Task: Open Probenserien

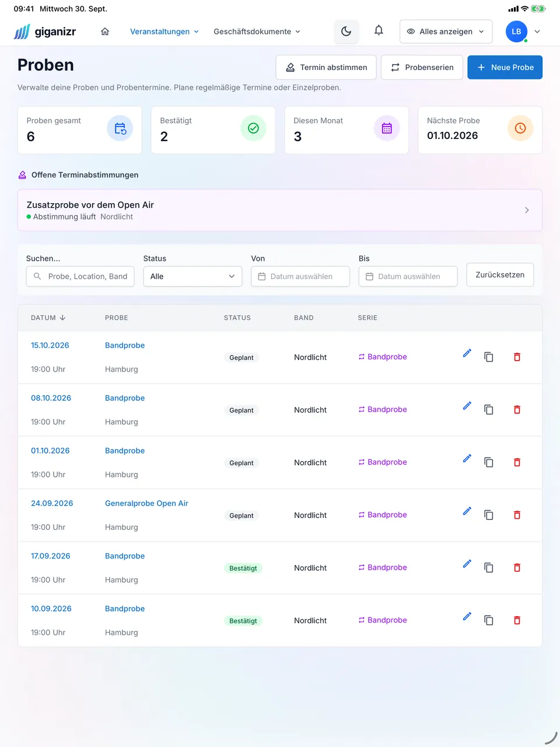Action: click(x=422, y=67)
